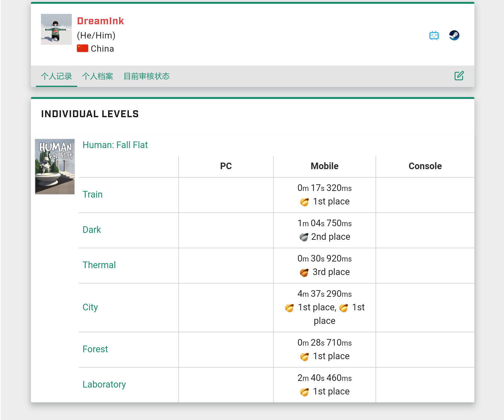Click the DreamInk avatar image
Image resolution: width=504 pixels, height=420 pixels.
pos(56,29)
